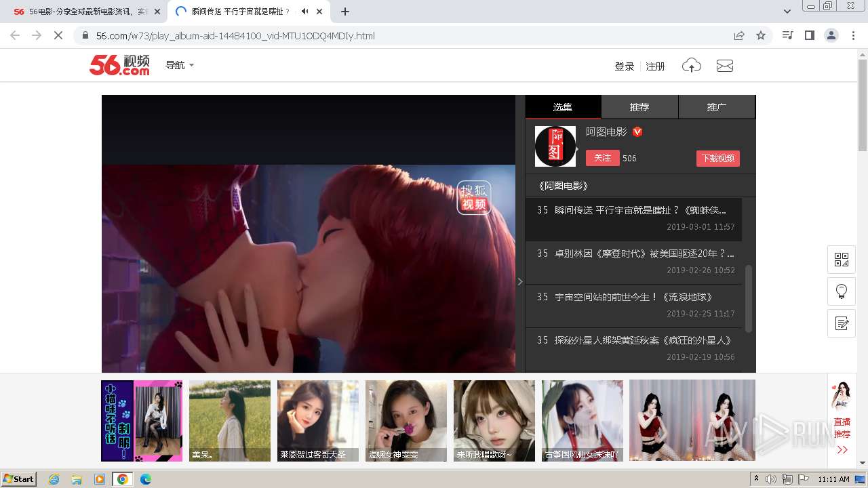The width and height of the screenshot is (868, 488).
Task: Click the red 关注 follow button
Action: coord(603,158)
